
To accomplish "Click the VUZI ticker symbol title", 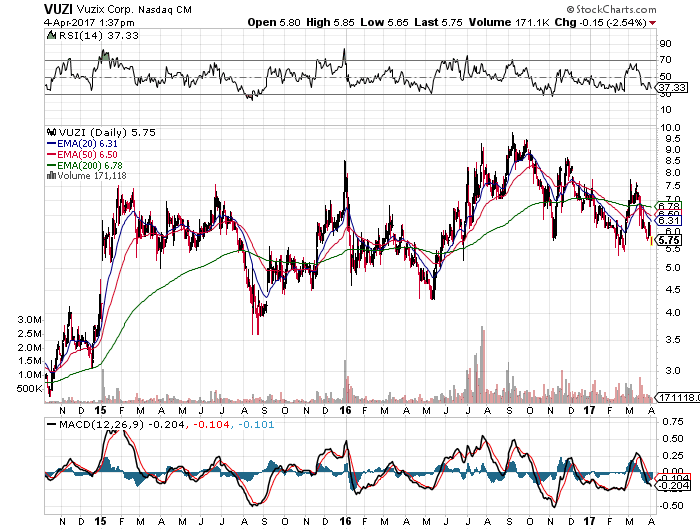I will coord(58,9).
